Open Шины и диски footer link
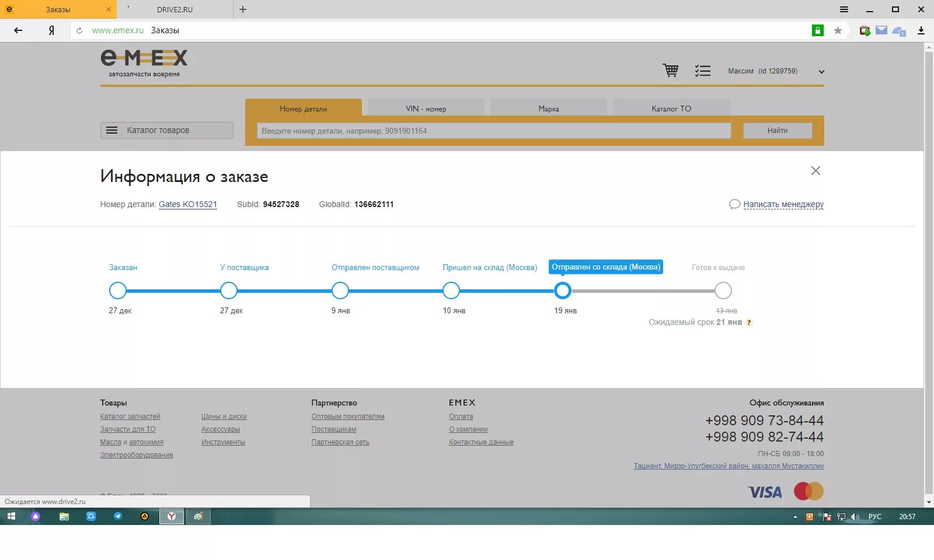The image size is (934, 560). pos(224,416)
